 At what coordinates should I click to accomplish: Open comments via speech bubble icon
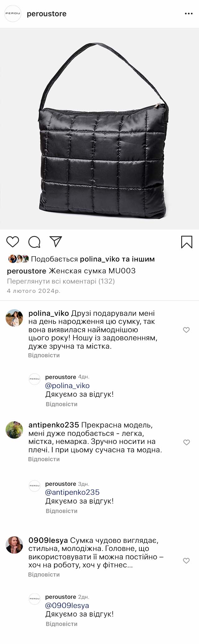click(x=34, y=242)
